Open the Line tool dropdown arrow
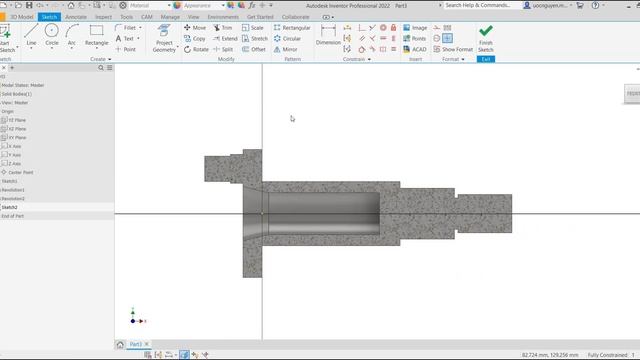 click(31, 49)
